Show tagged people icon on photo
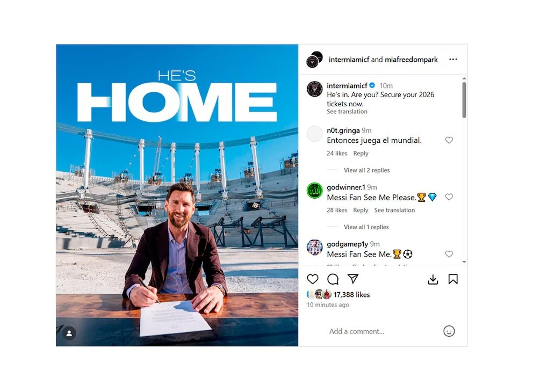533x392 pixels. tap(69, 333)
